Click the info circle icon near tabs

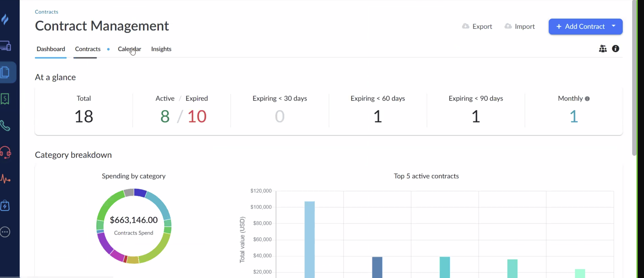[615, 49]
